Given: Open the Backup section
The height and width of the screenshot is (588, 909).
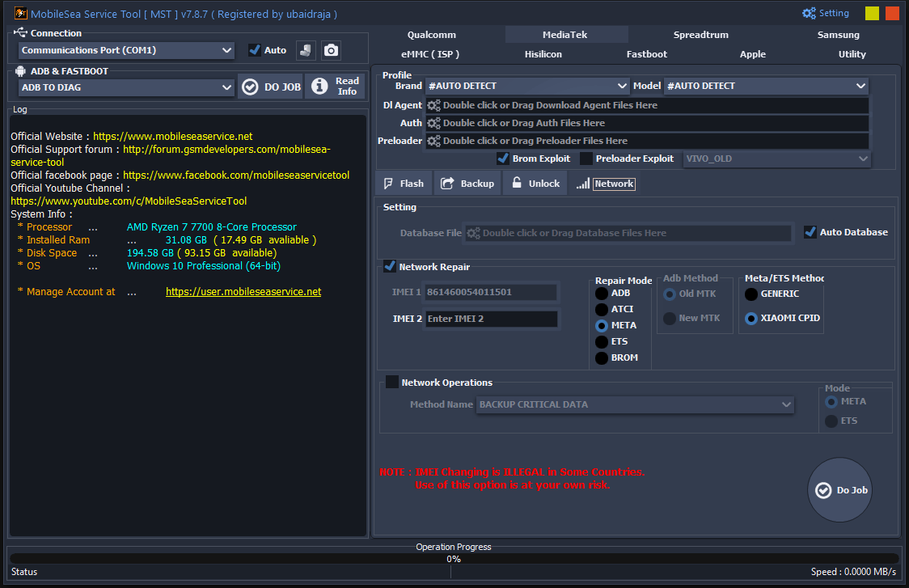Looking at the screenshot, I should pos(467,184).
